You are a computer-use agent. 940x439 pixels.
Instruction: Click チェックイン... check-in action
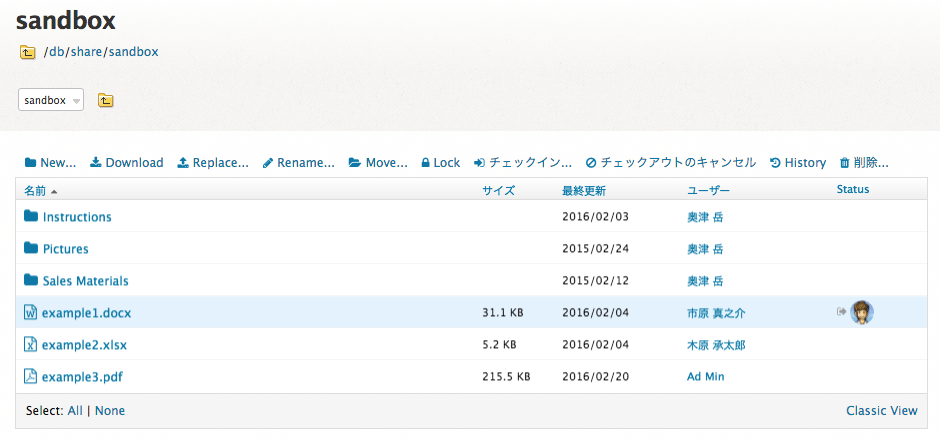(523, 163)
